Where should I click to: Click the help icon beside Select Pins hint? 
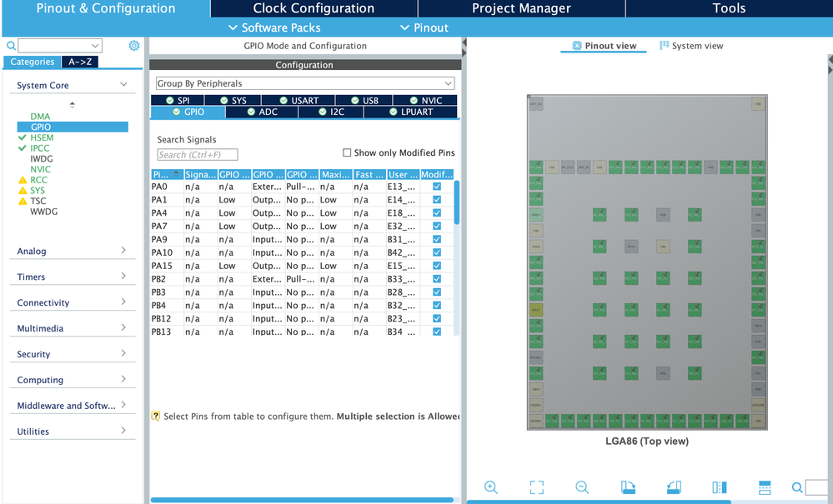point(156,416)
